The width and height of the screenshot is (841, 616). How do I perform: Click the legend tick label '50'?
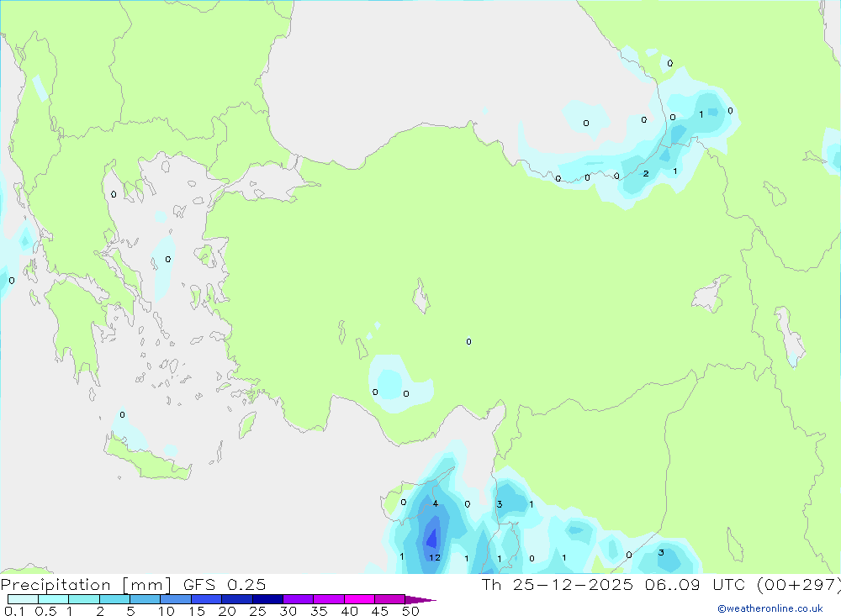(410, 611)
